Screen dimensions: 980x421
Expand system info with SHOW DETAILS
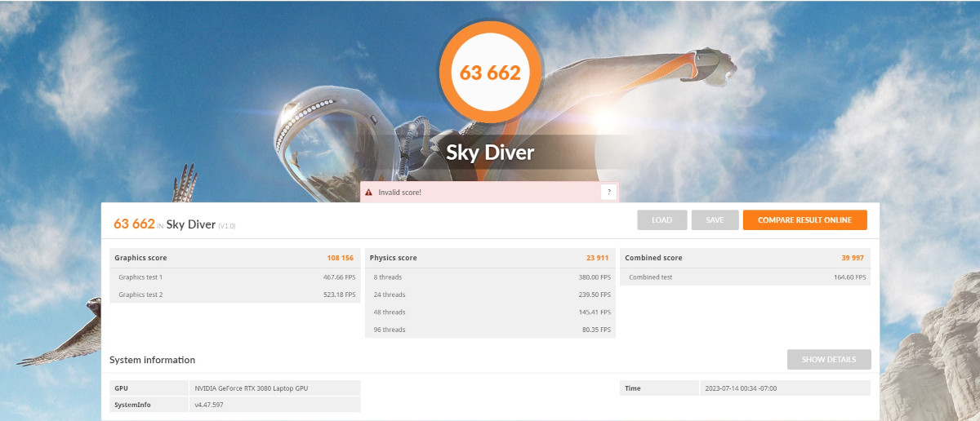(x=828, y=360)
